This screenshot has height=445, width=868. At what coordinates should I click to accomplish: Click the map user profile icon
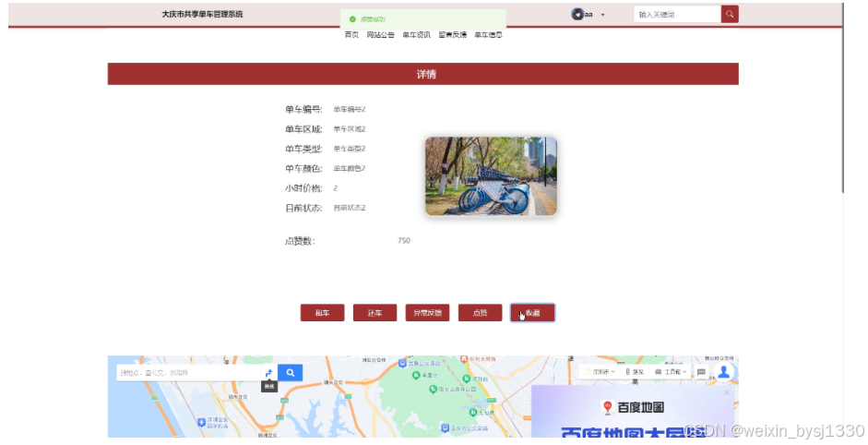[x=723, y=372]
